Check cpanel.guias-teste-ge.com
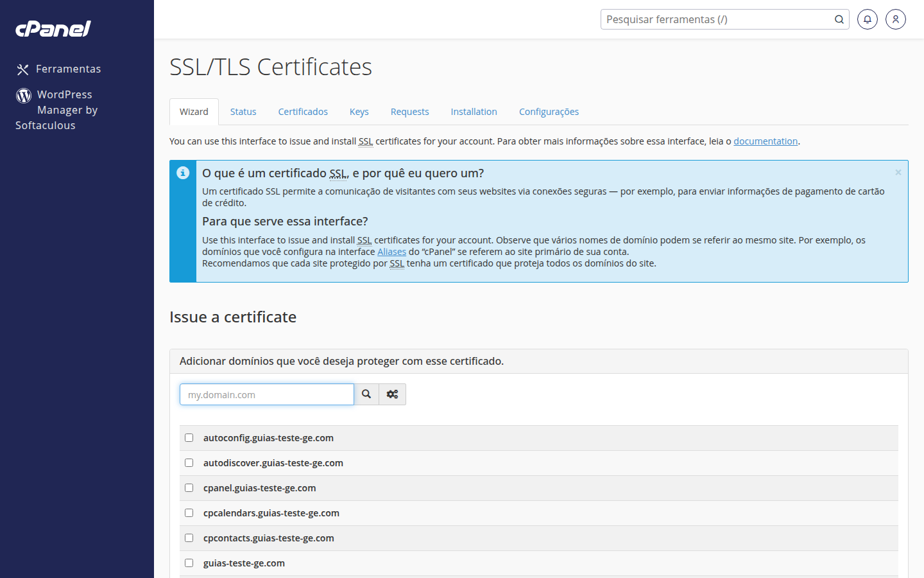 point(189,487)
